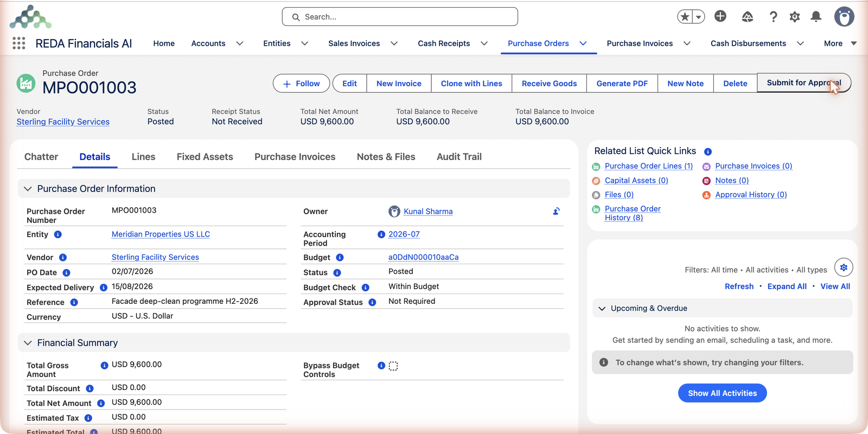
Task: Click Show All Activities button
Action: click(723, 393)
